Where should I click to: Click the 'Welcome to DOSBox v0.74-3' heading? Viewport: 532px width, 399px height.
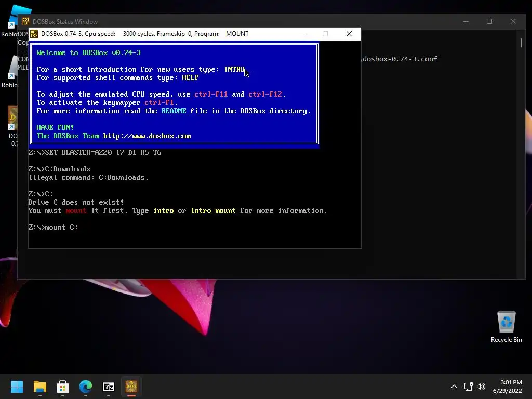pos(88,52)
